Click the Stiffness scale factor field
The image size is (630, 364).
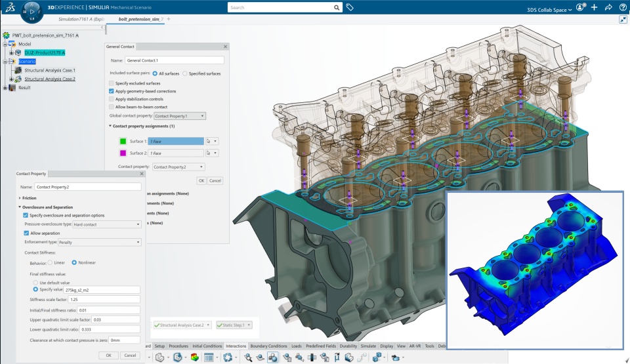pos(104,299)
